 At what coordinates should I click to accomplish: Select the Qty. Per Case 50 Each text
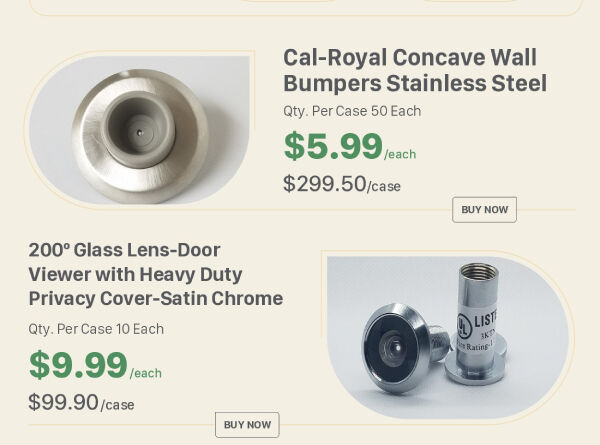(x=351, y=111)
